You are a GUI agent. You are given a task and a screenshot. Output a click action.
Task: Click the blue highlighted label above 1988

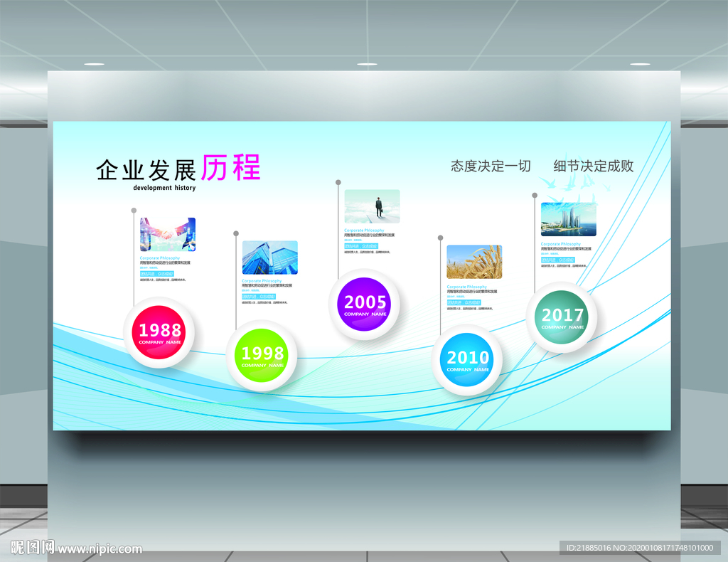(157, 274)
